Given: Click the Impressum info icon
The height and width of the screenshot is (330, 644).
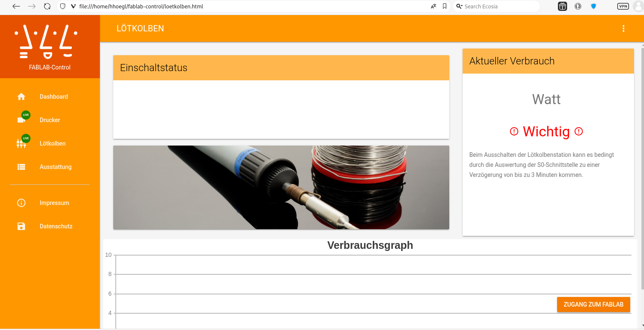Looking at the screenshot, I should click(21, 203).
